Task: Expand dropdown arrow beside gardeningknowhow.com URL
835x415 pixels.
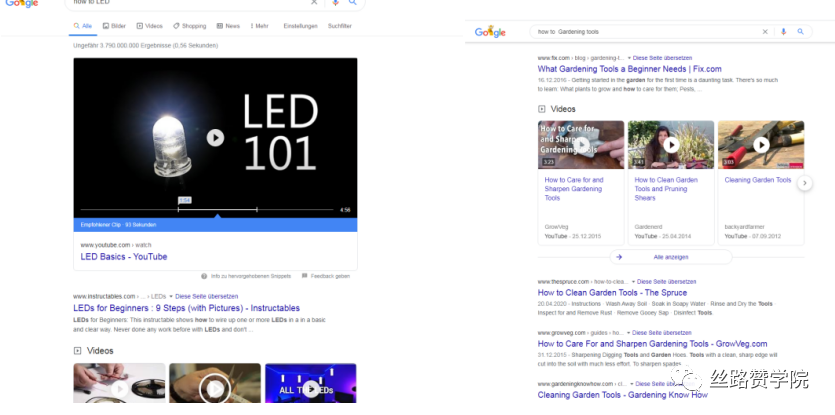Action: 632,384
